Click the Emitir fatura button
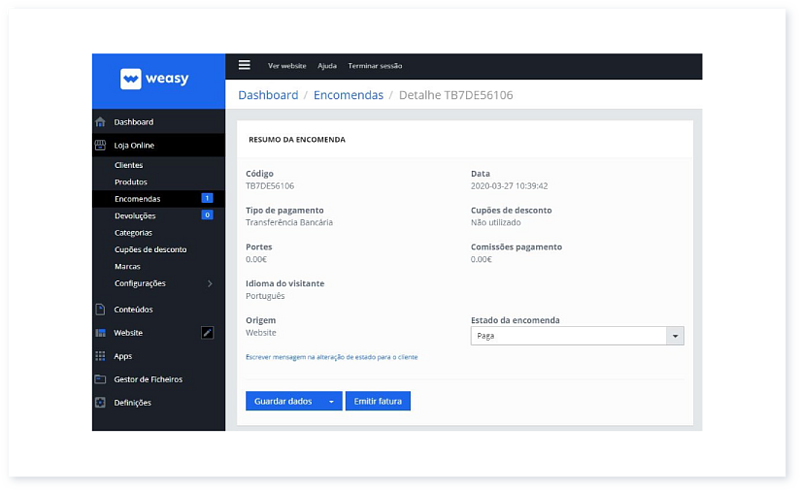Image resolution: width=800 pixels, height=491 pixels. tap(378, 401)
